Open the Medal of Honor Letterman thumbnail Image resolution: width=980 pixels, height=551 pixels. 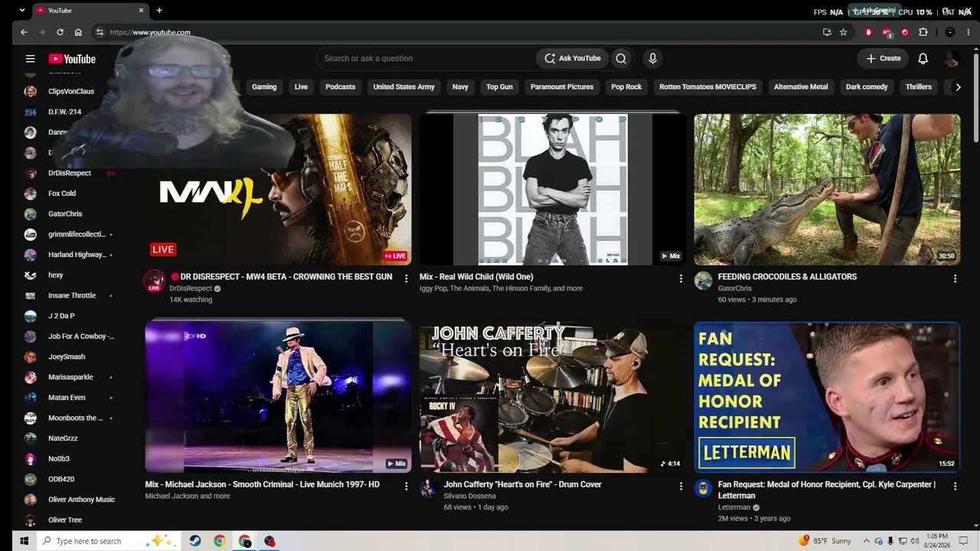click(x=827, y=397)
